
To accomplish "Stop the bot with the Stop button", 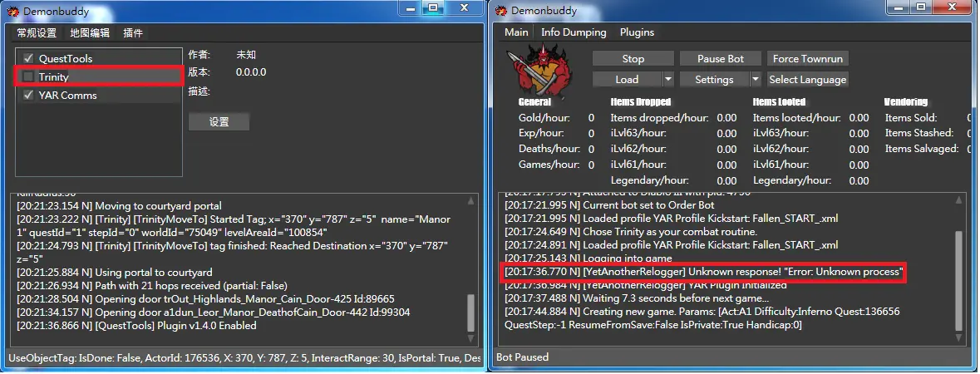I will pos(633,59).
